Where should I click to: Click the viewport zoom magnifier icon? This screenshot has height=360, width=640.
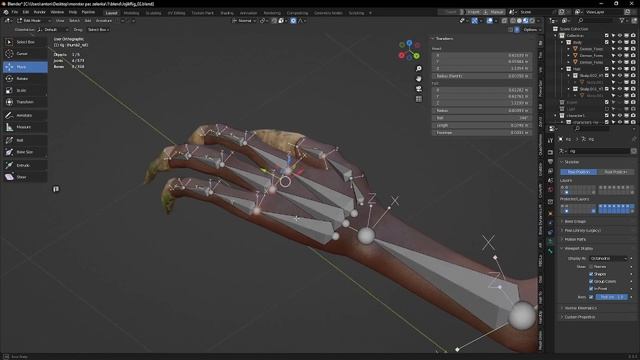(419, 69)
